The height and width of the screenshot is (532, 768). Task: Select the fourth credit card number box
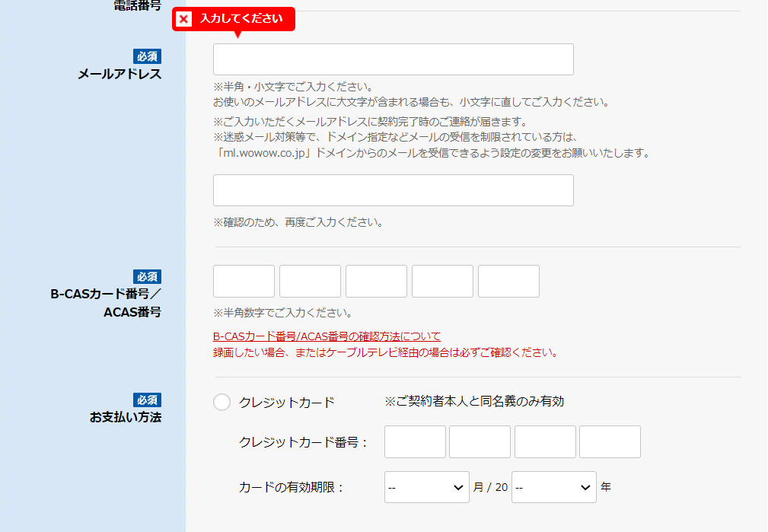tap(610, 442)
